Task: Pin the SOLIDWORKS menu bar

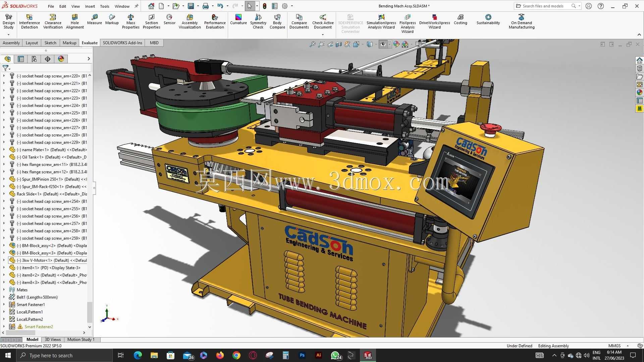Action: pos(137,6)
